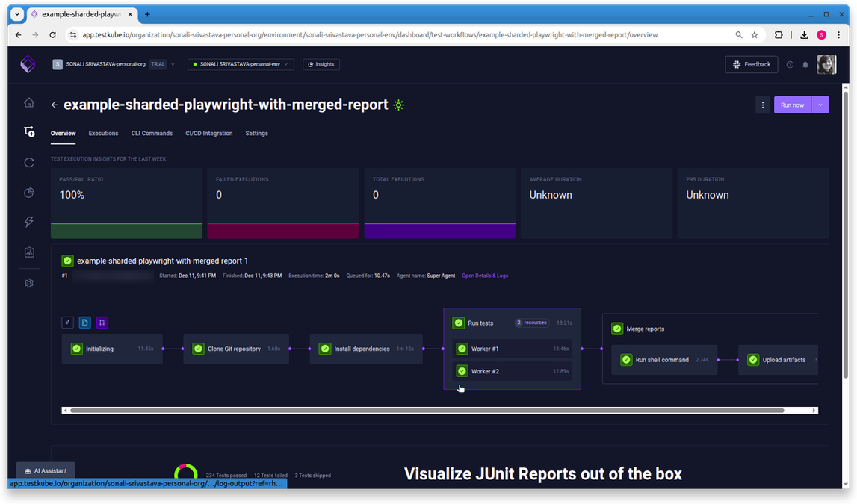
Task: Click green check on Run shell command
Action: pyautogui.click(x=626, y=360)
